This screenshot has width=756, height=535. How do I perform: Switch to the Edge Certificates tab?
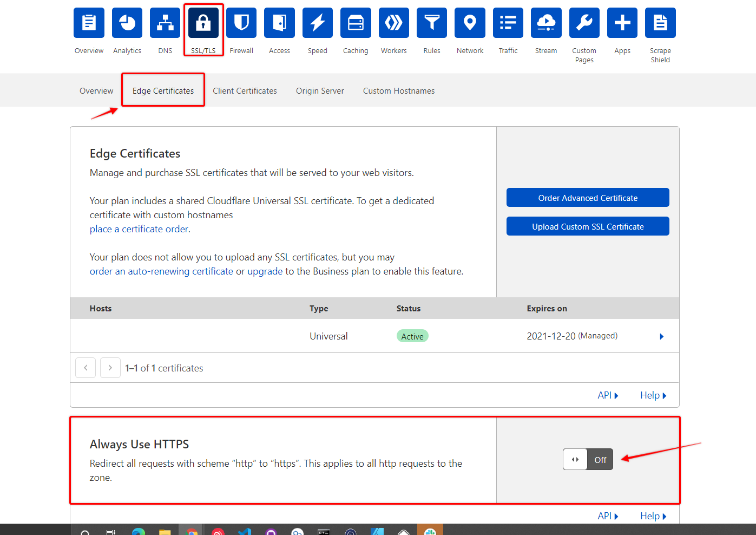click(163, 91)
